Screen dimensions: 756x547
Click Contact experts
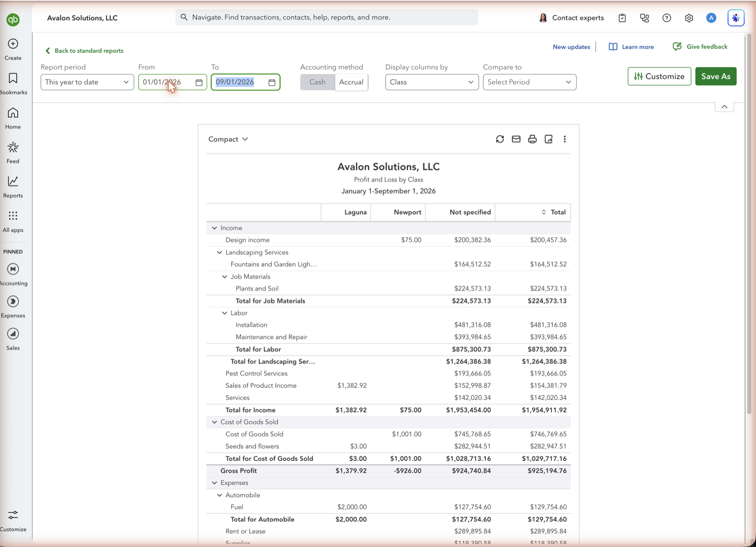click(x=571, y=18)
